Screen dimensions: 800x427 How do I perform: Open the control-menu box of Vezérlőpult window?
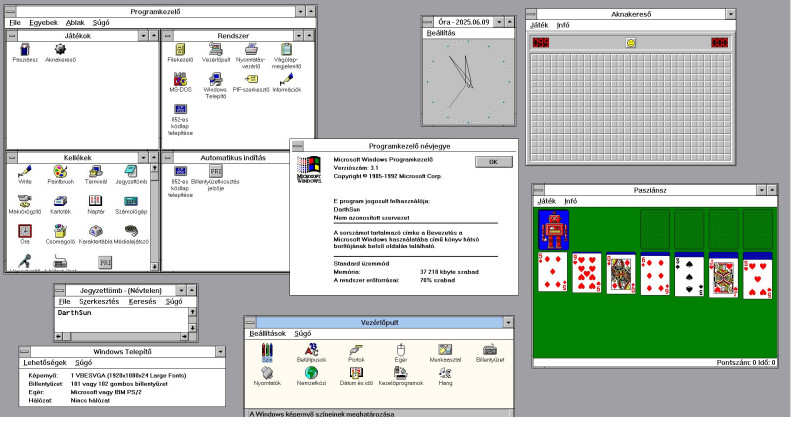click(250, 322)
